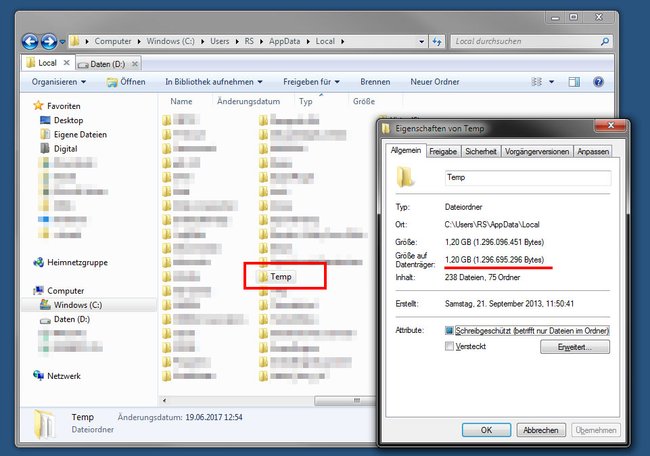This screenshot has height=456, width=650.
Task: Confirm properties dialog with 'OK'
Action: [486, 430]
